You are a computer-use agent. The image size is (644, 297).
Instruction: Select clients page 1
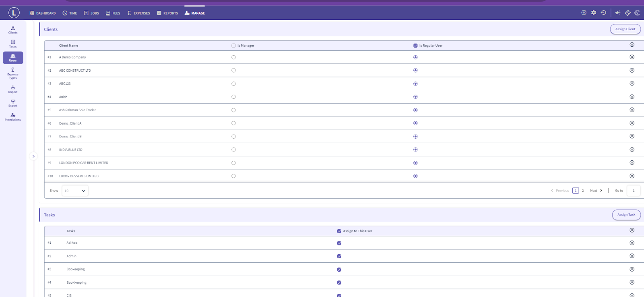(576, 191)
